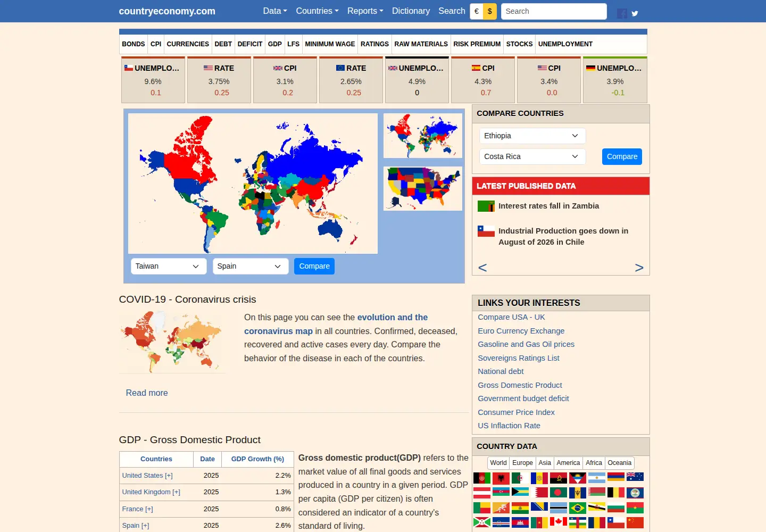Go to next latest published data
Viewport: 766px width, 532px height.
click(639, 268)
